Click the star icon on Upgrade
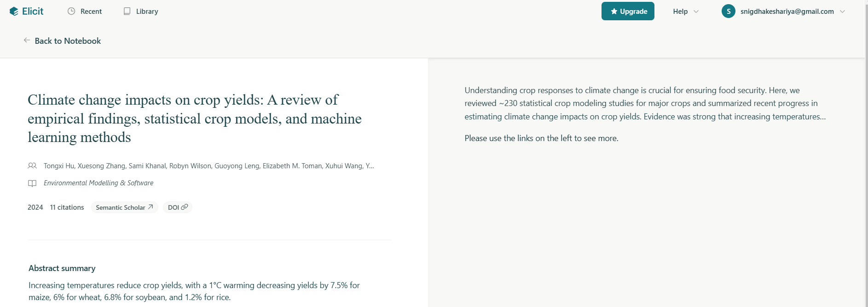 coord(614,12)
